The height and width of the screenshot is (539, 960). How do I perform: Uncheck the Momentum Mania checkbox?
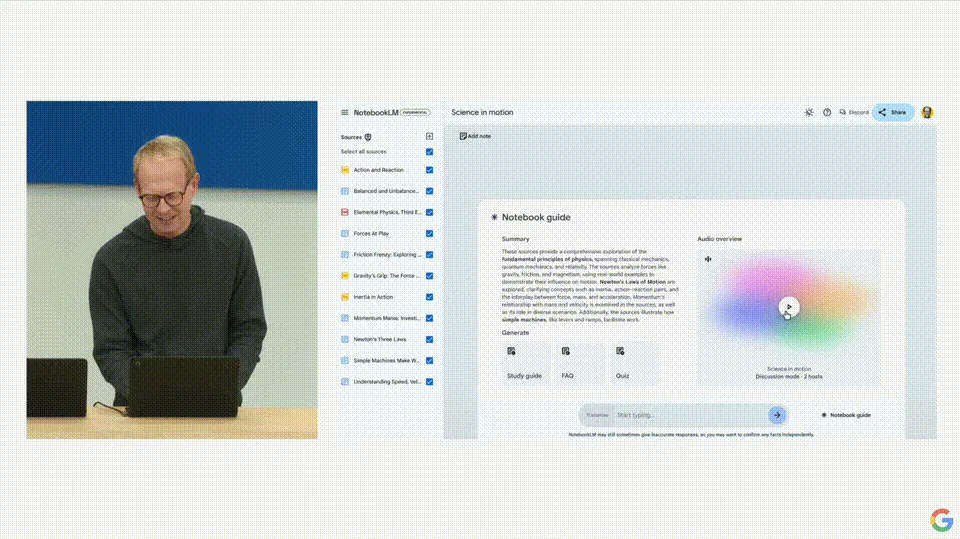point(429,318)
